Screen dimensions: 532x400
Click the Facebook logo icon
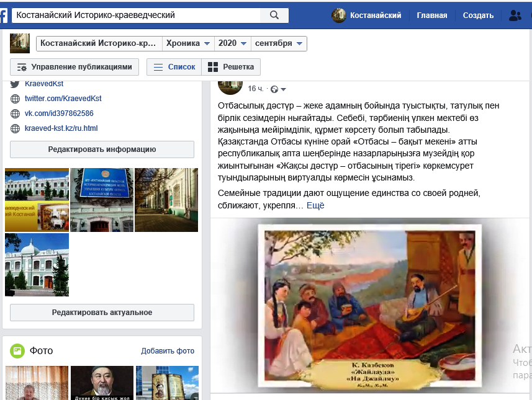(3, 16)
